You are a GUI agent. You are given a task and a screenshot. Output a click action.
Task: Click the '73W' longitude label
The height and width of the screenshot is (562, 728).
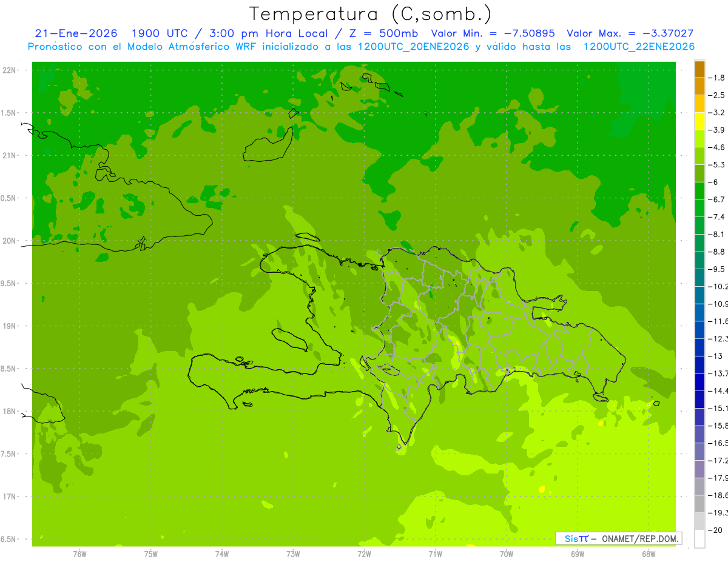[293, 554]
